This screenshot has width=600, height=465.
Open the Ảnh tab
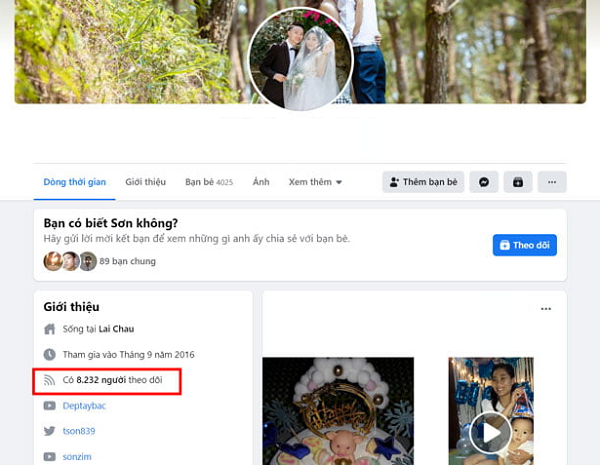261,182
